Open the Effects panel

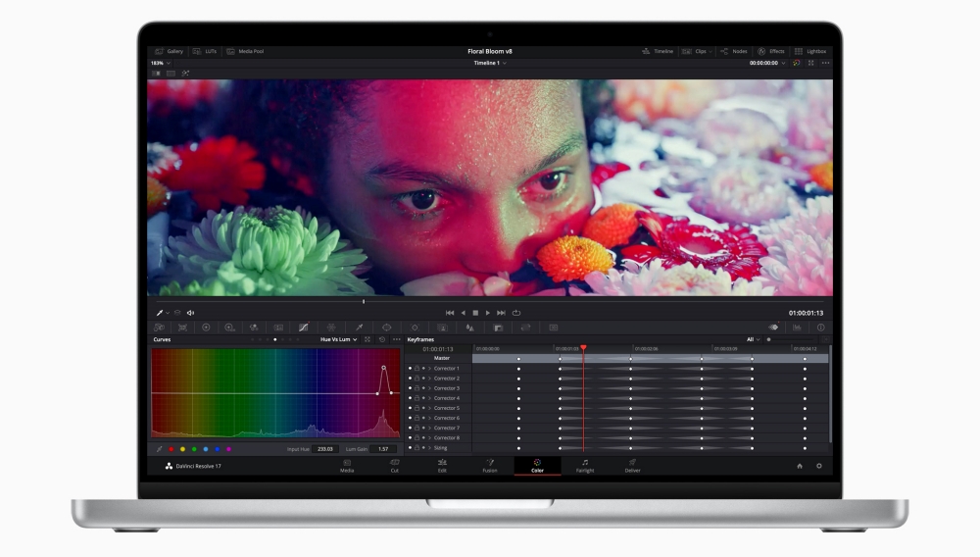(x=770, y=51)
